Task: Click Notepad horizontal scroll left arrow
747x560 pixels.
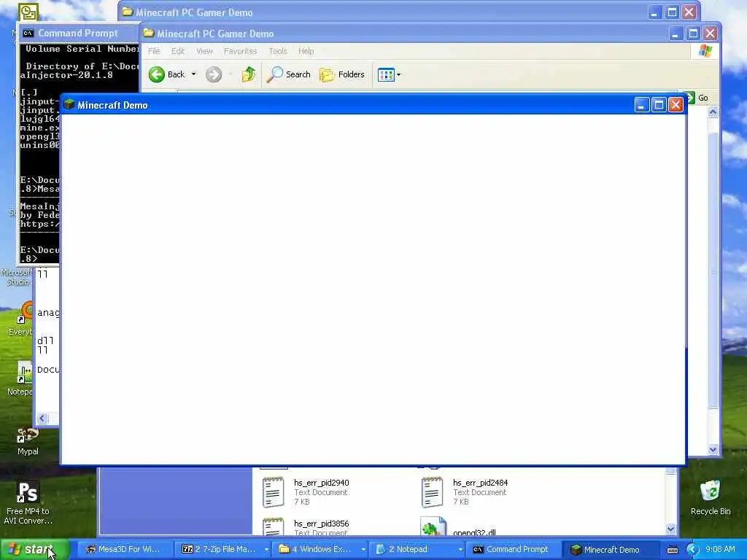Action: pyautogui.click(x=42, y=418)
